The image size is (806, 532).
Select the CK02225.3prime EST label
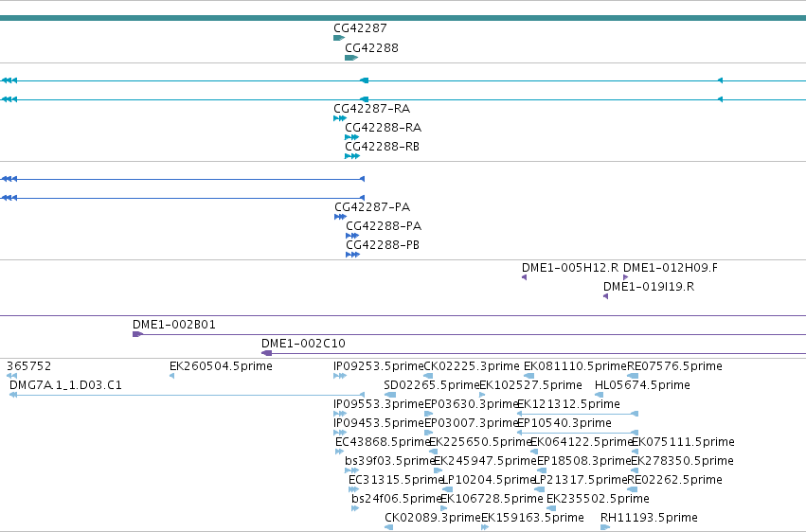(x=472, y=366)
